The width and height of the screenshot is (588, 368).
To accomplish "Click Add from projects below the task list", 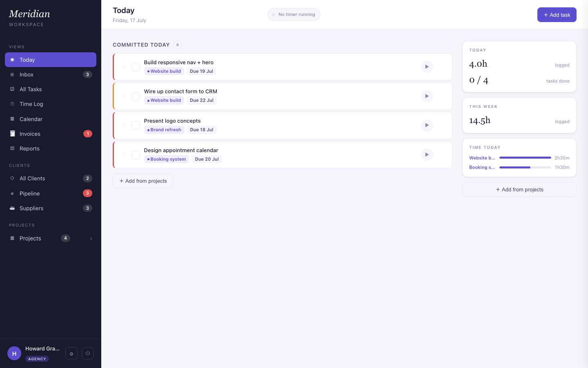I will (143, 181).
